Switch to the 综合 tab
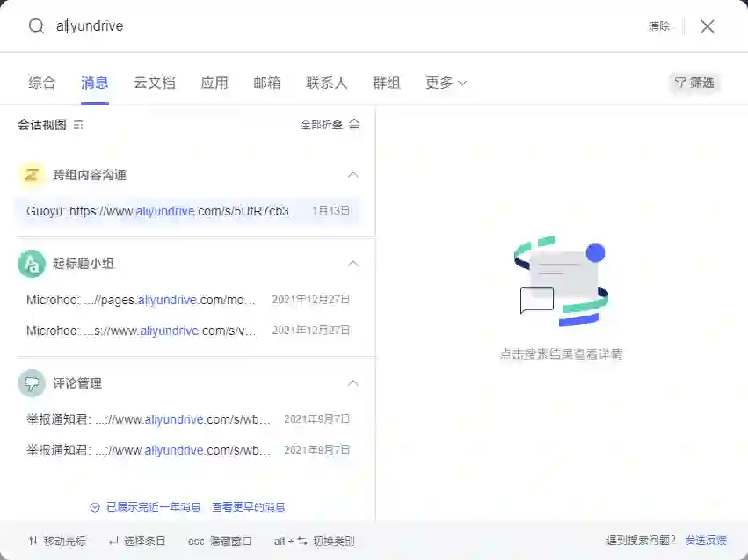 click(42, 83)
